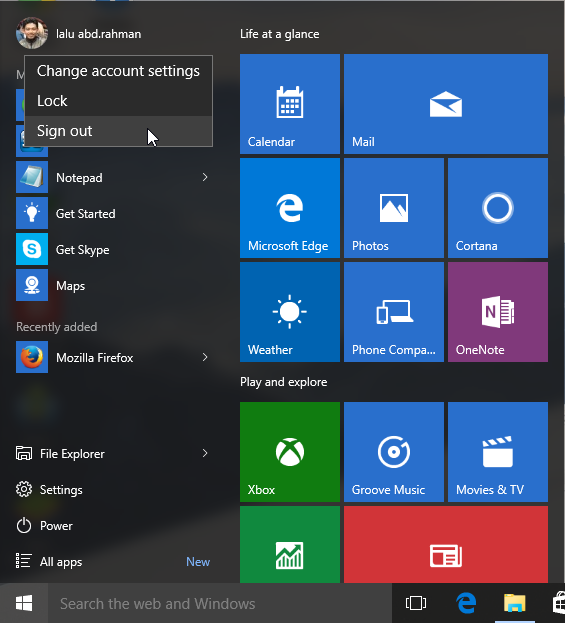Click the Settings gear icon
565x623 pixels.
24,490
